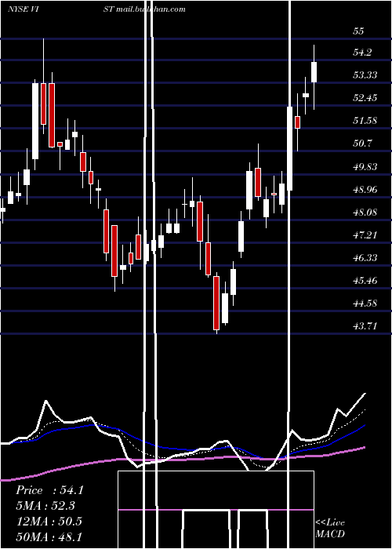392x549 pixels.
Task: Click the 5MA : 52.3 readout
Action: click(45, 506)
